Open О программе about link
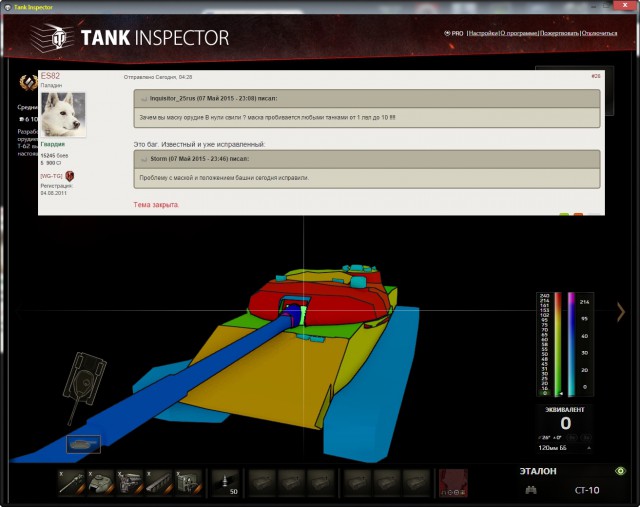The height and width of the screenshot is (507, 640). point(519,33)
